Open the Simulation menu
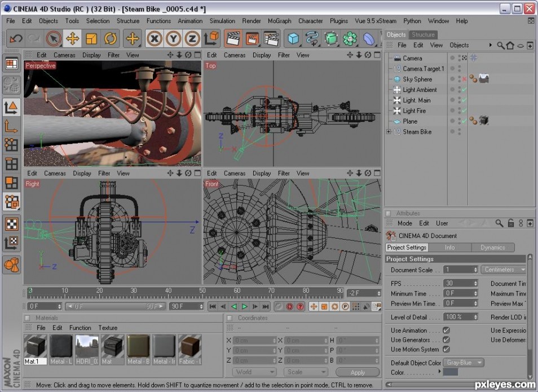The height and width of the screenshot is (392, 538). click(222, 21)
